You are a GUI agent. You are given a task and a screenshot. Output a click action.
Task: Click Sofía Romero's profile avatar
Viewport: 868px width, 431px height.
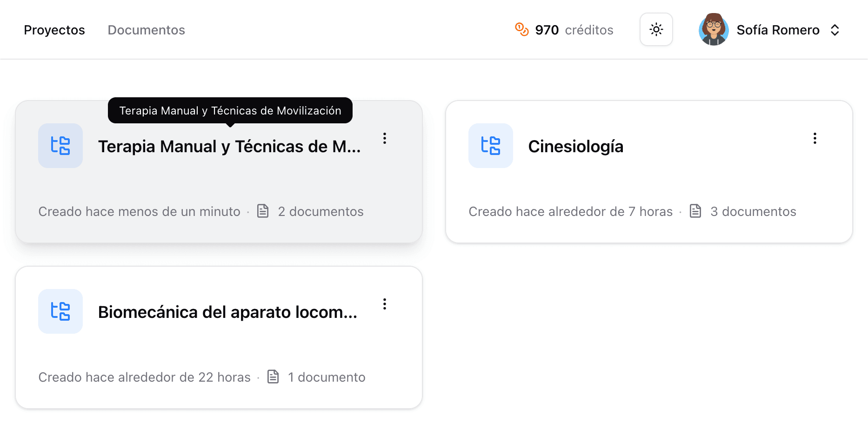click(x=714, y=29)
